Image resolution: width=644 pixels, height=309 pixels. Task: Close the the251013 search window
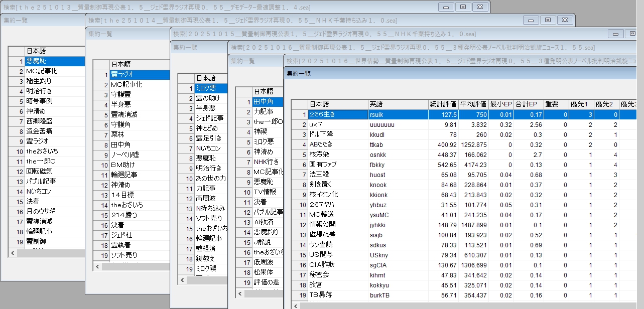[x=480, y=7]
